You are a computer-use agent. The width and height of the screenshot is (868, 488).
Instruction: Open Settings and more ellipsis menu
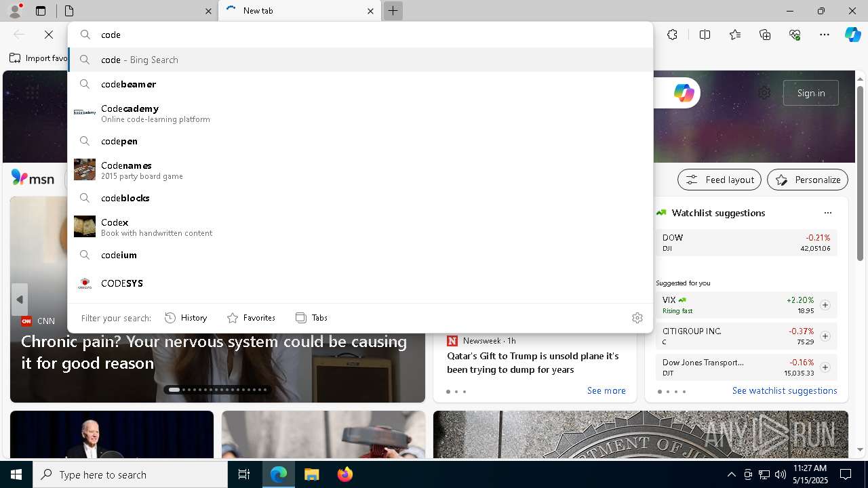coord(825,35)
